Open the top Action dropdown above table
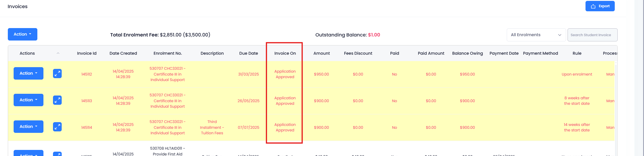Screen dimensions: 644x156 coord(23,34)
